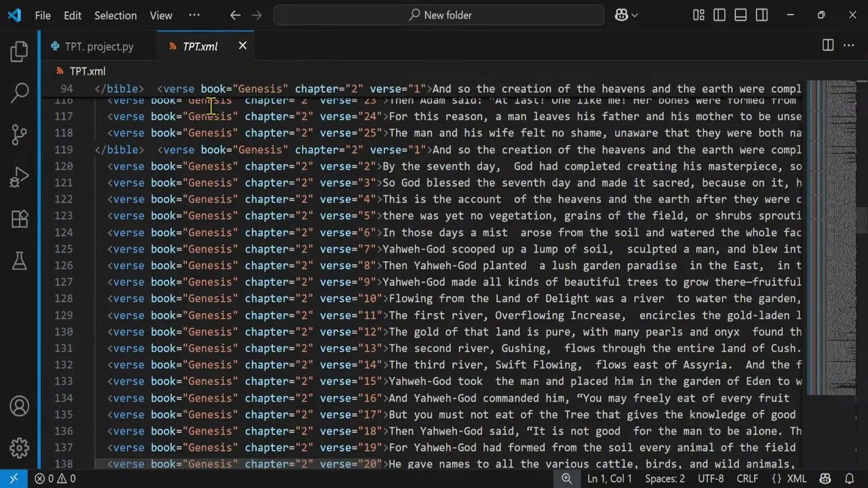This screenshot has height=488, width=868.
Task: Open the Testing flask view
Action: pos(20,260)
